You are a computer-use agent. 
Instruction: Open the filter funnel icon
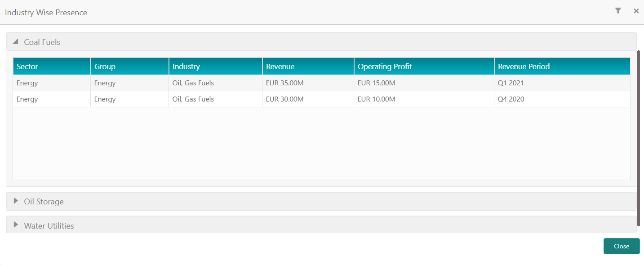[x=618, y=11]
